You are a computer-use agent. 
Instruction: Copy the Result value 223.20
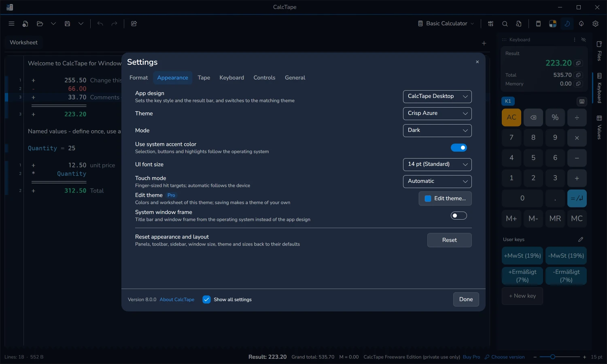click(x=578, y=63)
